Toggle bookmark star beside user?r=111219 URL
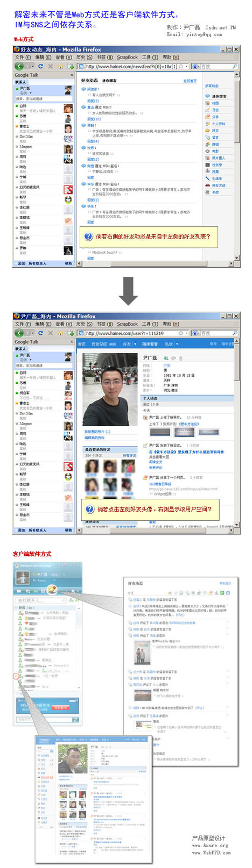 click(181, 333)
